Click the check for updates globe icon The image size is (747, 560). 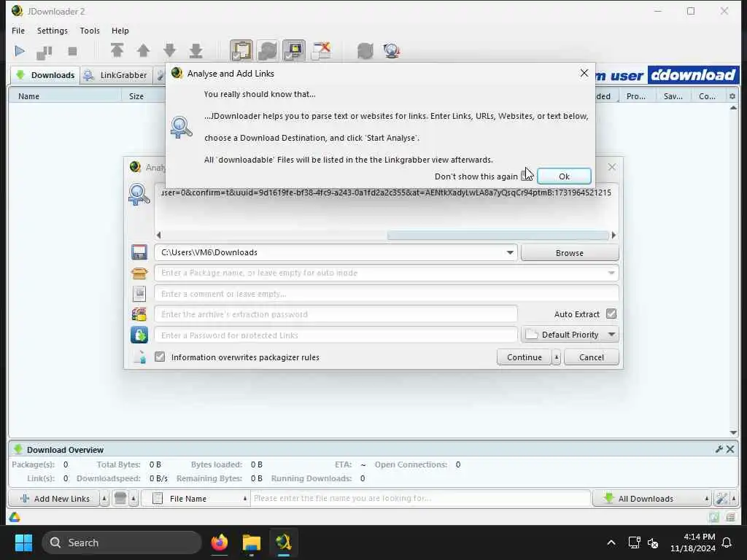(392, 50)
